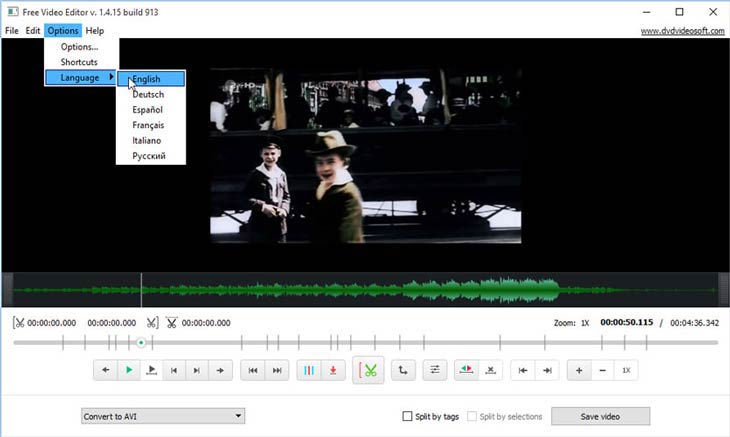730x437 pixels.
Task: Click the green audio waveform strip
Action: pos(365,289)
